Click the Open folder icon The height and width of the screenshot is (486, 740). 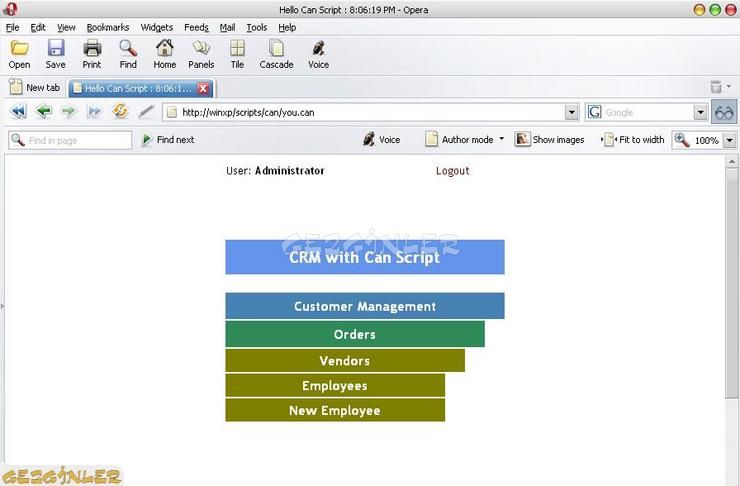[19, 48]
